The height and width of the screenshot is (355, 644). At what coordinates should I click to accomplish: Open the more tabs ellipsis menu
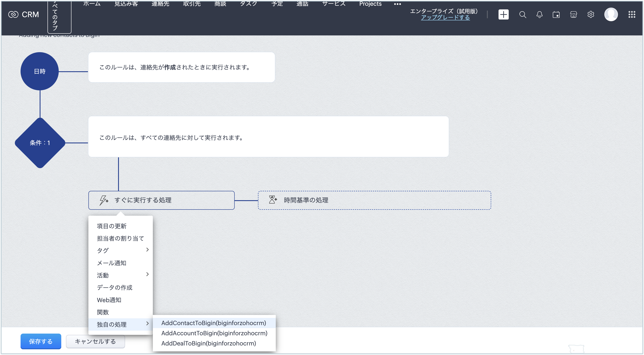[x=397, y=4]
